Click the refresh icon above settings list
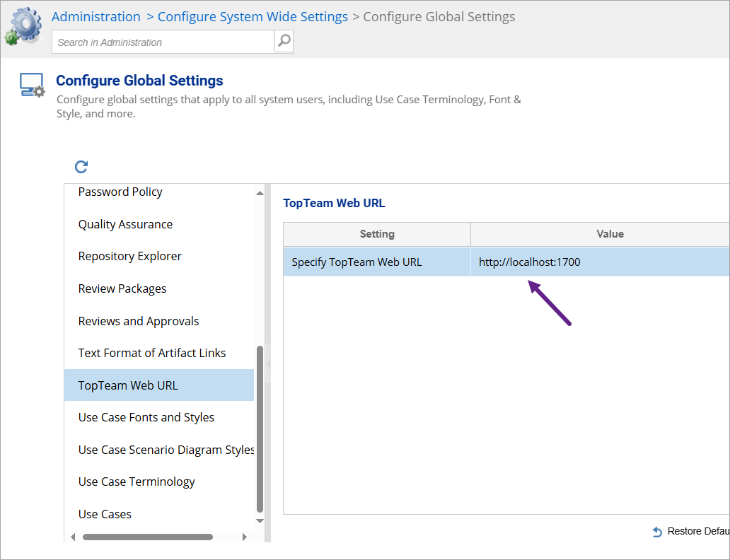 coord(81,167)
